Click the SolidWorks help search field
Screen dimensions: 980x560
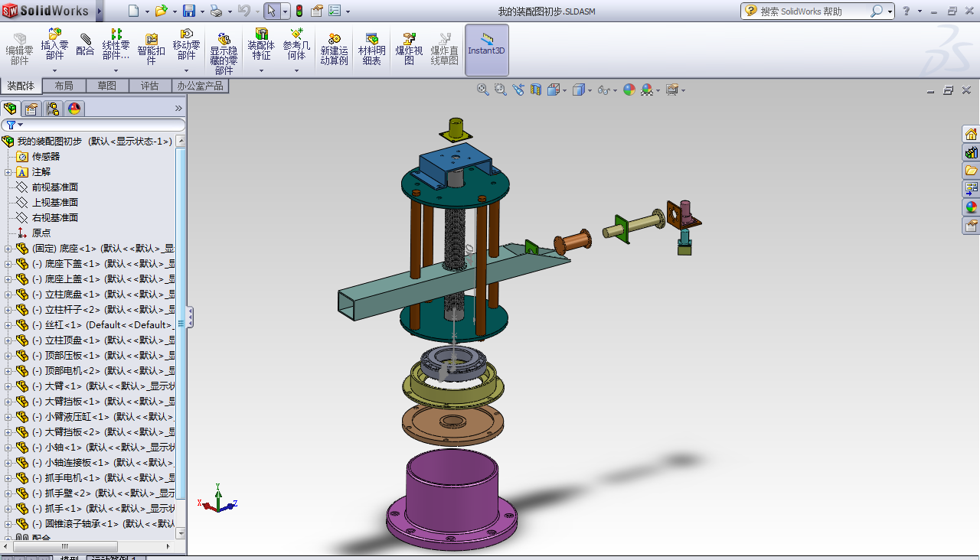[815, 11]
